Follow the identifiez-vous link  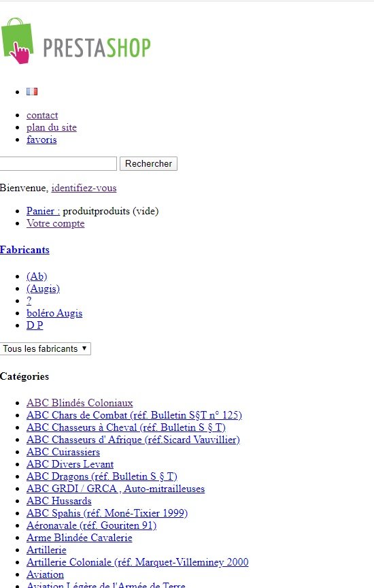(84, 188)
